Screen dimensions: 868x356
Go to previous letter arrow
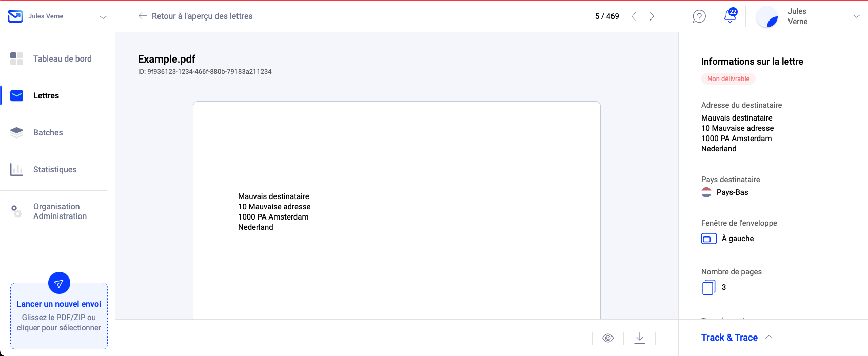click(634, 16)
